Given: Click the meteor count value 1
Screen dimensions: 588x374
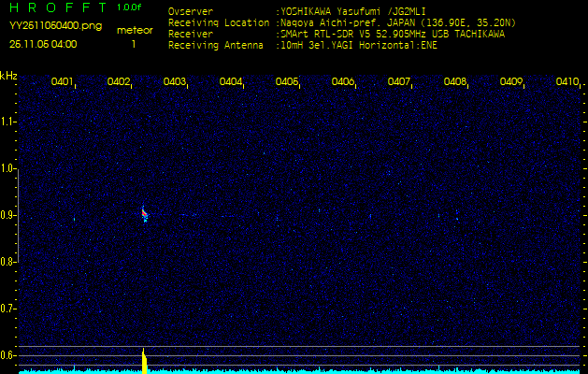Looking at the screenshot, I should pos(133,44).
